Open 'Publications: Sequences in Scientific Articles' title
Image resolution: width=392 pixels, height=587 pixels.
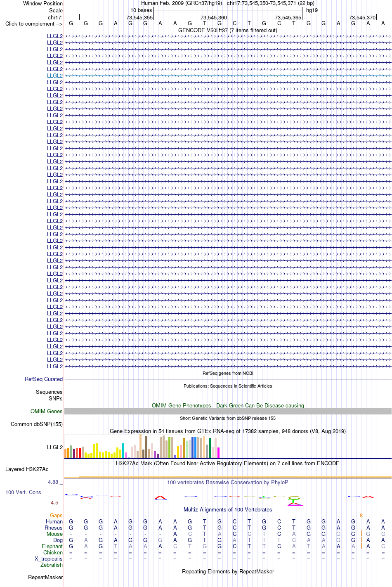(x=228, y=386)
